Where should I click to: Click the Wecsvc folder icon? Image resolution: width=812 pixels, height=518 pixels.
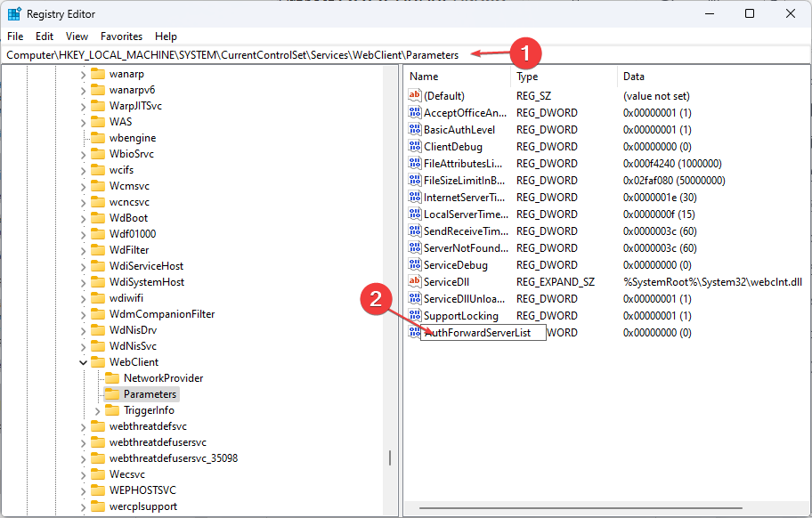(x=98, y=474)
